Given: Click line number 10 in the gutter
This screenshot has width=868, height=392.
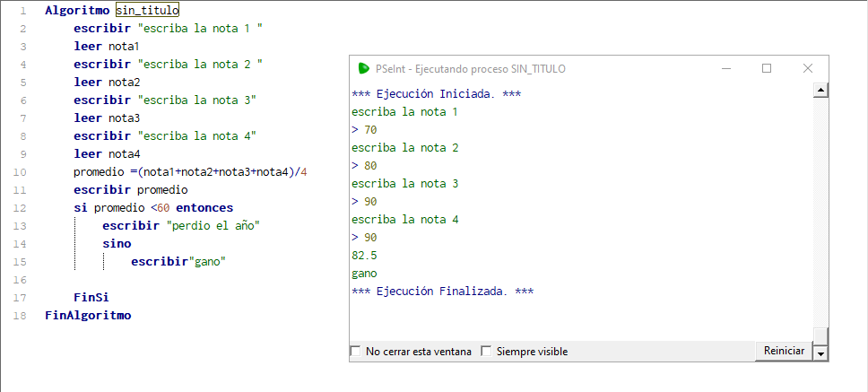Looking at the screenshot, I should tap(22, 172).
